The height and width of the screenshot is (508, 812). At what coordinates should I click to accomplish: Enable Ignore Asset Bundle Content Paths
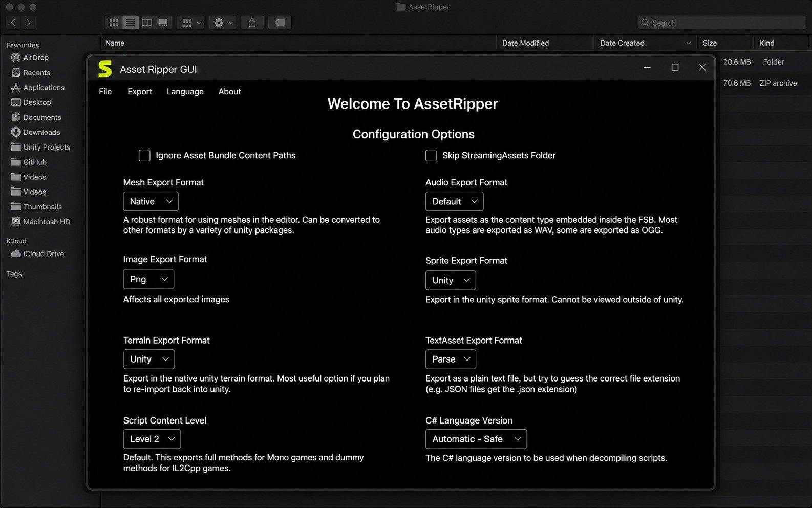tap(144, 155)
